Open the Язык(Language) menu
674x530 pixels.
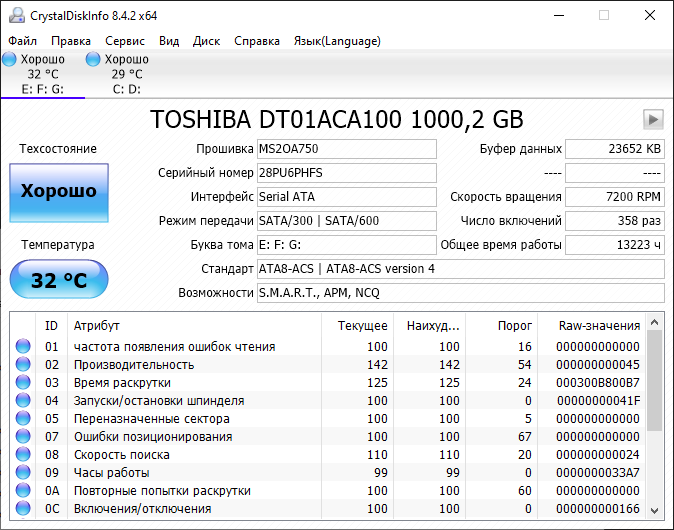[x=337, y=41]
